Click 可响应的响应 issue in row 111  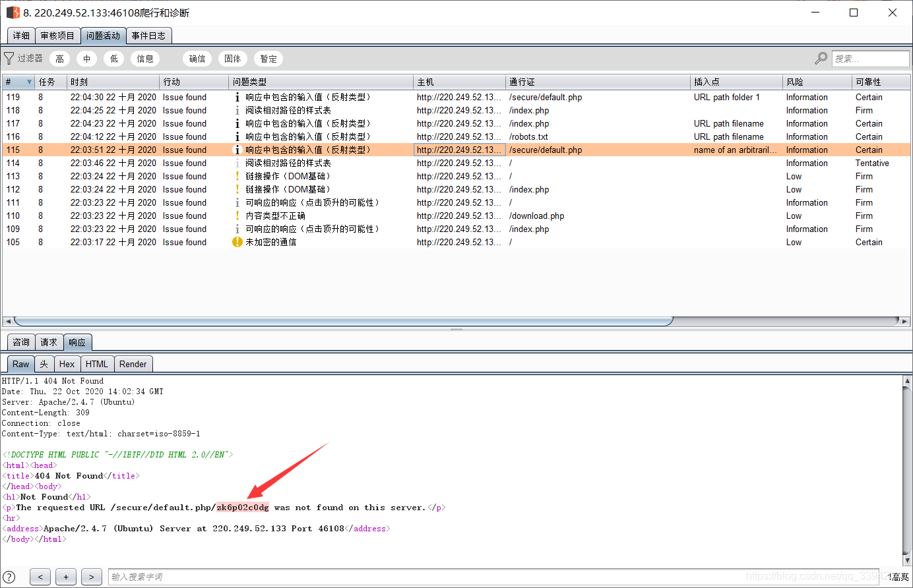(313, 202)
